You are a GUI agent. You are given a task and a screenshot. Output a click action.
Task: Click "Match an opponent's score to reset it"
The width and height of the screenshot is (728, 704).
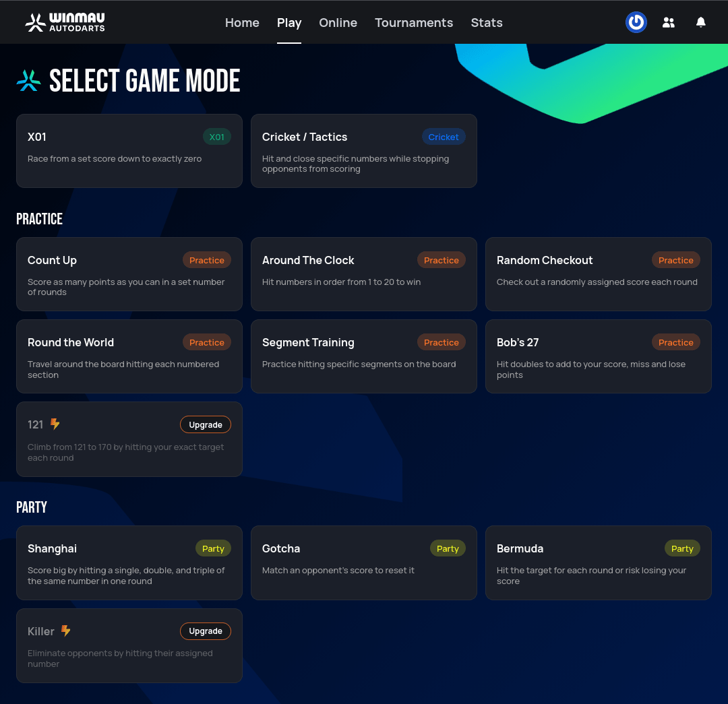tap(338, 571)
